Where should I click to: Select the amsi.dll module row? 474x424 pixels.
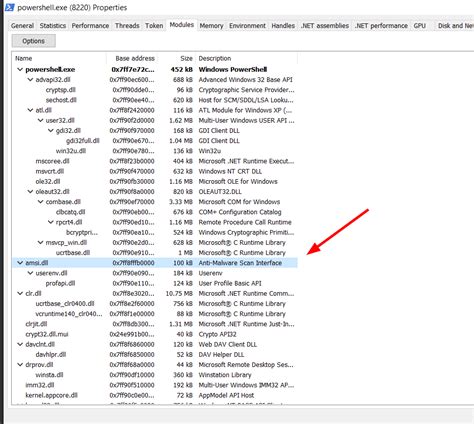tap(155, 263)
